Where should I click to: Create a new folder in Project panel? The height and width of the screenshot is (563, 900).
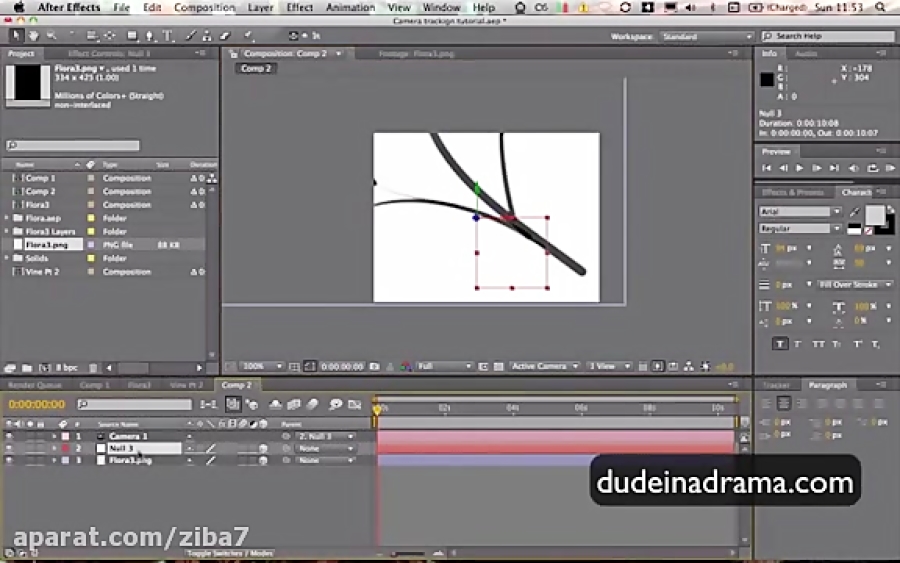[27, 368]
